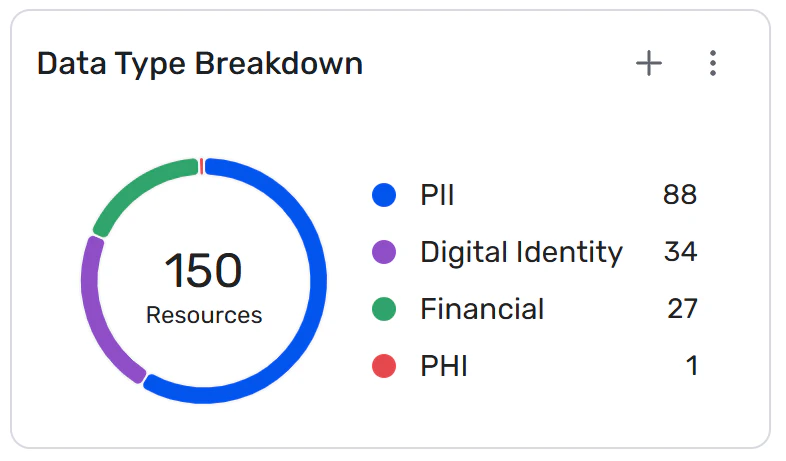
Task: Click the PHI legend label
Action: tap(444, 366)
